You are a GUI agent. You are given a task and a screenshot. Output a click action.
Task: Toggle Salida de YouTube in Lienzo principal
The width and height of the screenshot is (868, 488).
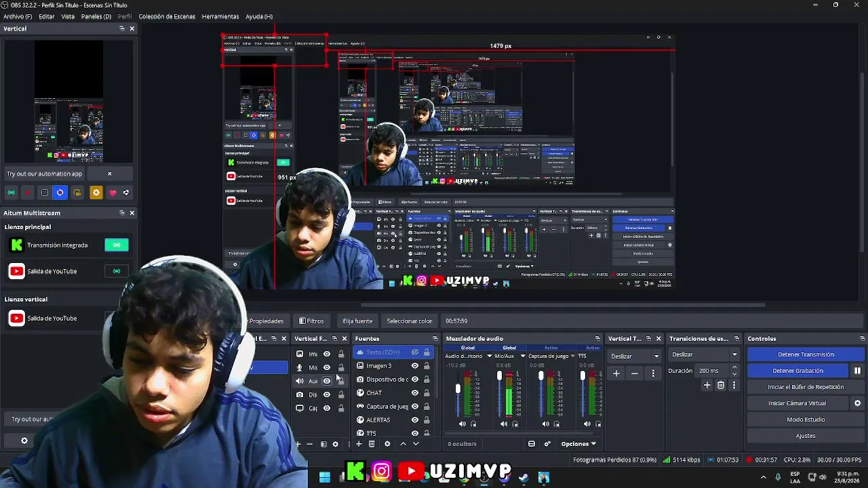tap(117, 271)
